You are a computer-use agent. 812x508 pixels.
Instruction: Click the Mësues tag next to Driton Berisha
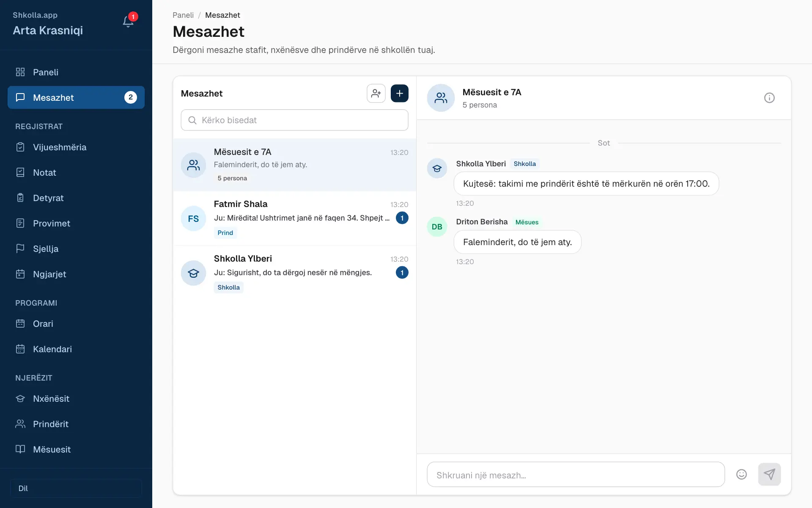tap(527, 222)
